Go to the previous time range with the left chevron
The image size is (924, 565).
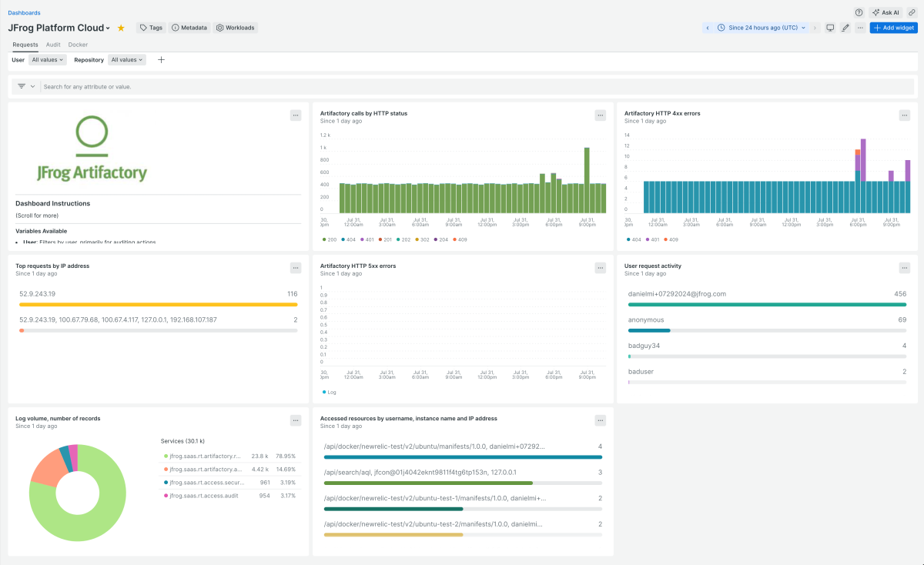point(707,28)
